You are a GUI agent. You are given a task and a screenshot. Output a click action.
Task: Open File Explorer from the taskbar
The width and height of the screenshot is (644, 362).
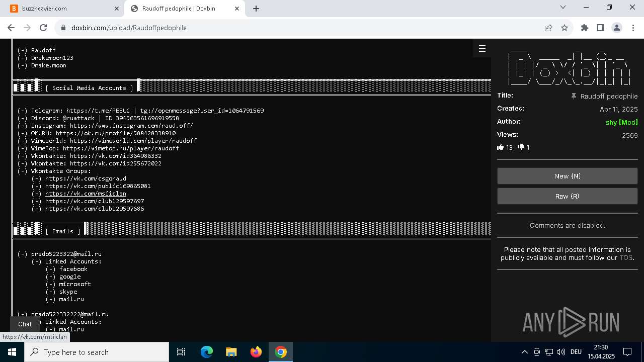coord(231,352)
